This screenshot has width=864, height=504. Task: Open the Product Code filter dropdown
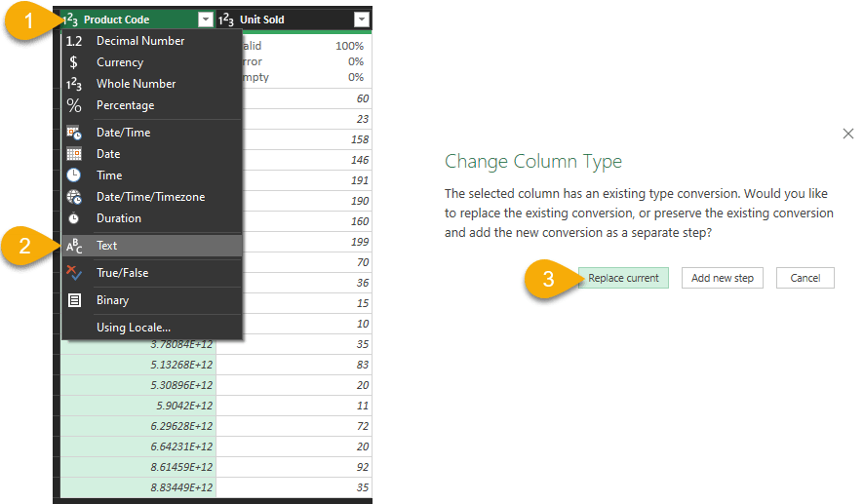pyautogui.click(x=205, y=19)
